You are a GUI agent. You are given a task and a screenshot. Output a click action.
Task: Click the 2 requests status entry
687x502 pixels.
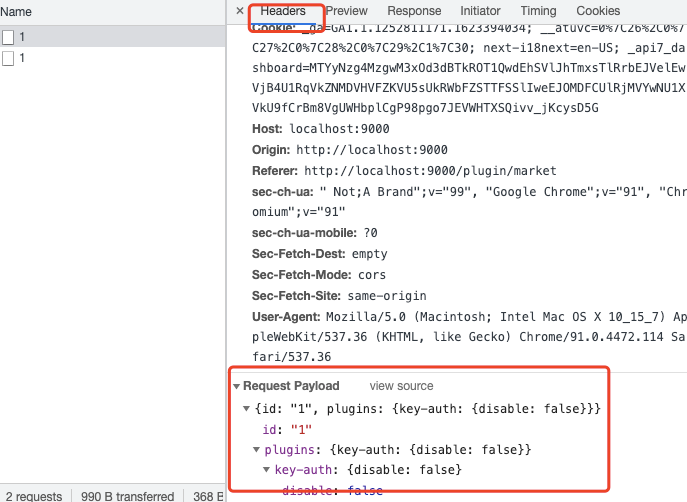[34, 496]
